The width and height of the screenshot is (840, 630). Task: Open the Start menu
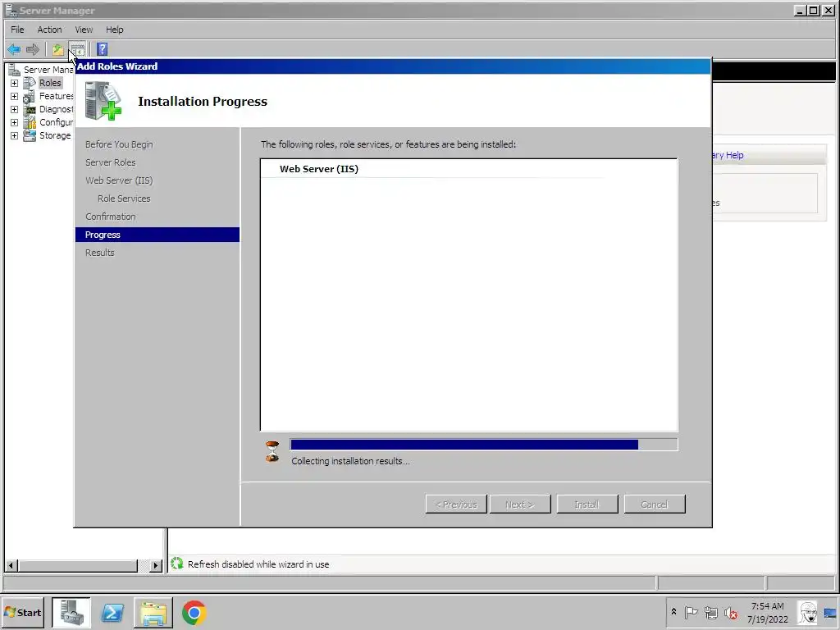[x=22, y=612]
